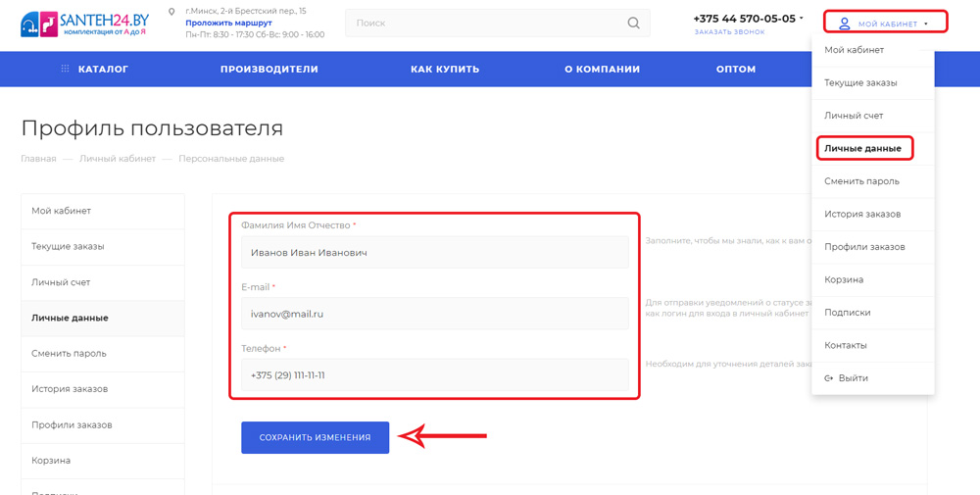Open Сменить пароль in left sidebar
Viewport: 980px width, 495px height.
(x=103, y=354)
